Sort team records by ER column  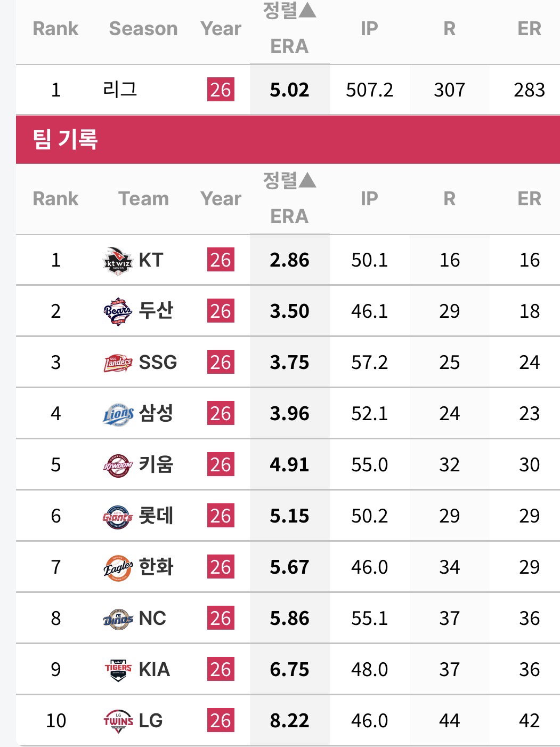(529, 198)
